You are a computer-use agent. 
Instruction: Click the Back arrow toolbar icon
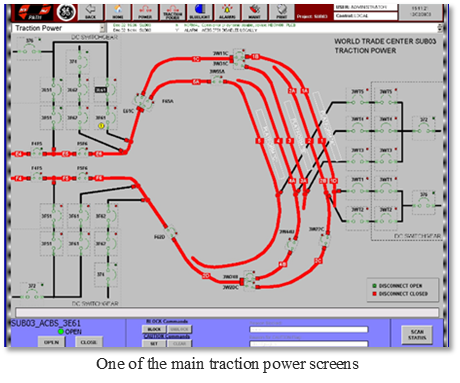(91, 12)
